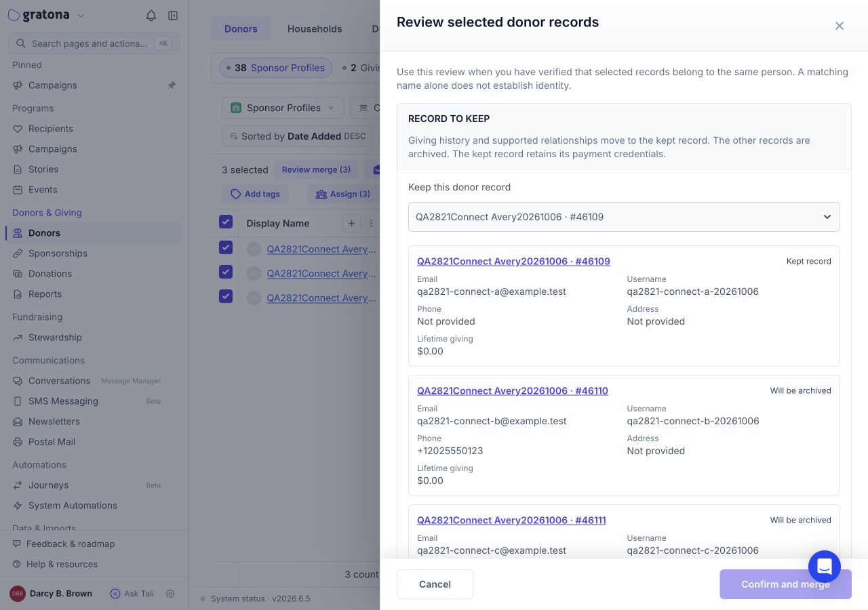Viewport: 868px width, 610px height.
Task: Uncheck the third donor row checkbox
Action: [x=226, y=296]
